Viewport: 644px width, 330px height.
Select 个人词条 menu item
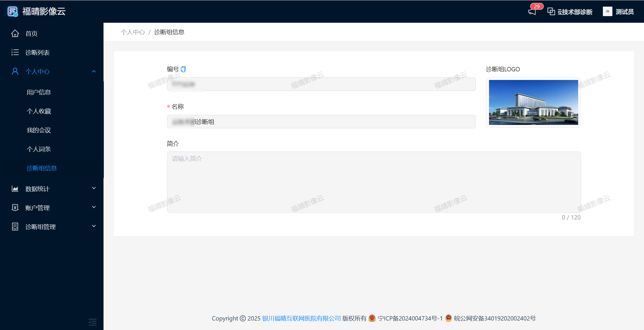pyautogui.click(x=39, y=149)
